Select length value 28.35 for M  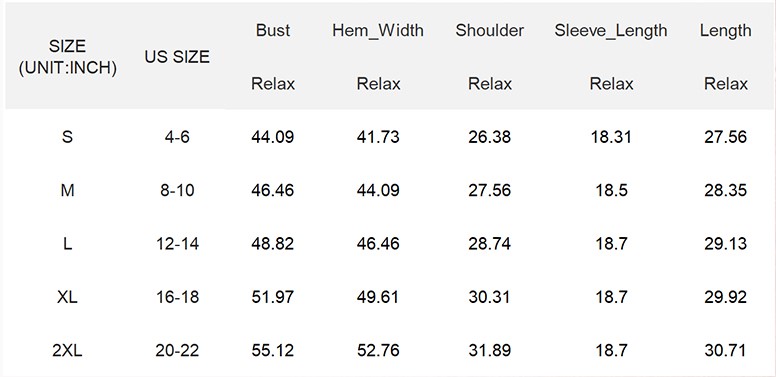tap(726, 190)
